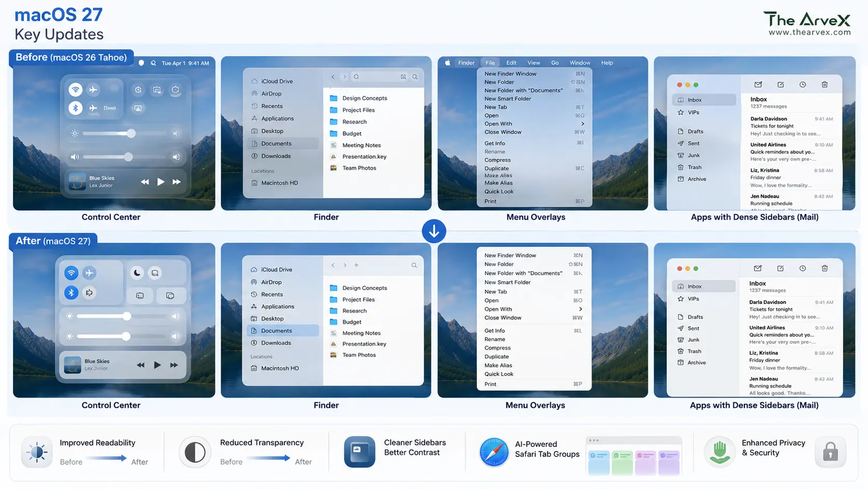
Task: Click the forward chevron in Before Finder toolbar
Action: (x=344, y=77)
